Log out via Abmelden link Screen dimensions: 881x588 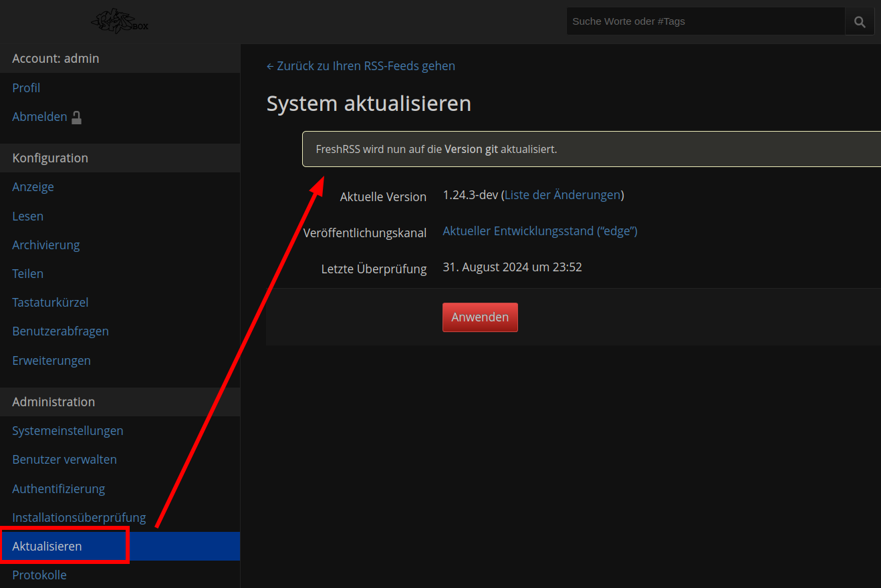39,117
